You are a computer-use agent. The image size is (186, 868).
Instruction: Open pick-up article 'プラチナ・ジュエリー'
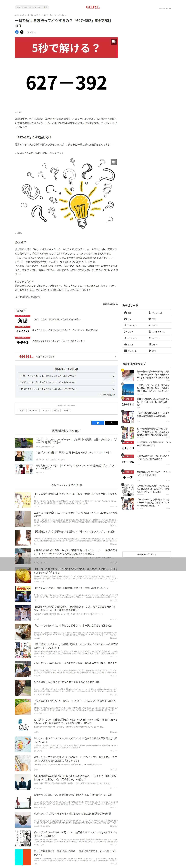tap(66, 456)
